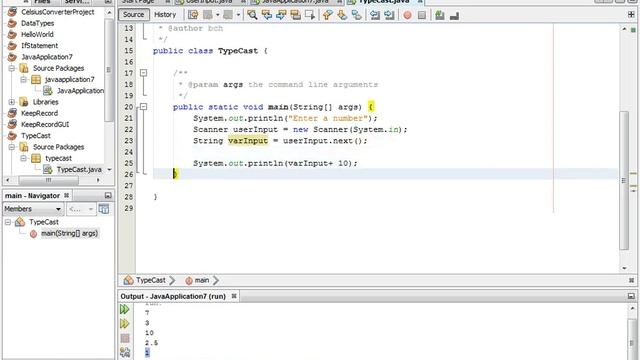
Task: Click TypeCast breadcrumb below editor
Action: coord(151,280)
